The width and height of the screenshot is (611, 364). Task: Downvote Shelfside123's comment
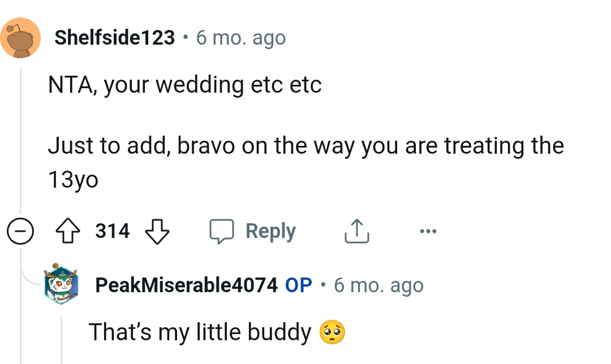coord(157,232)
